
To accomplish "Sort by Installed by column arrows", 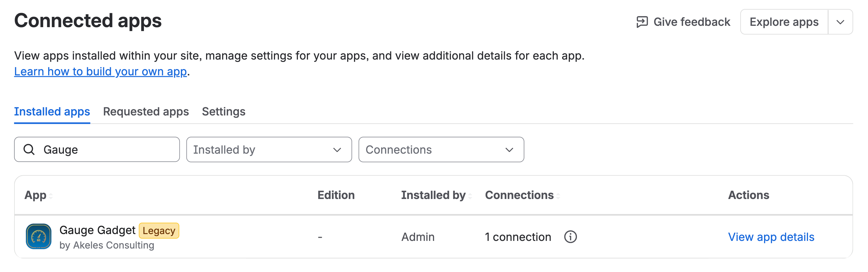I will [x=470, y=196].
